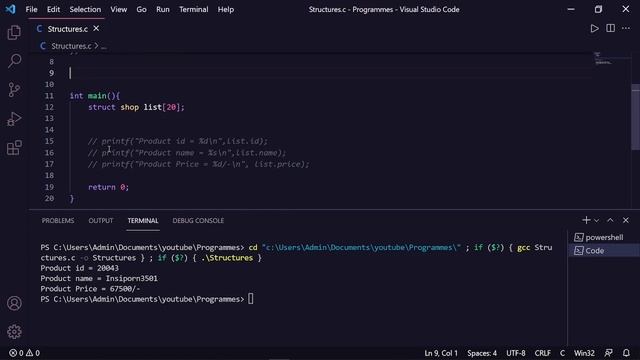Click the VS Code logo icon
The width and height of the screenshot is (640, 360).
coord(10,9)
